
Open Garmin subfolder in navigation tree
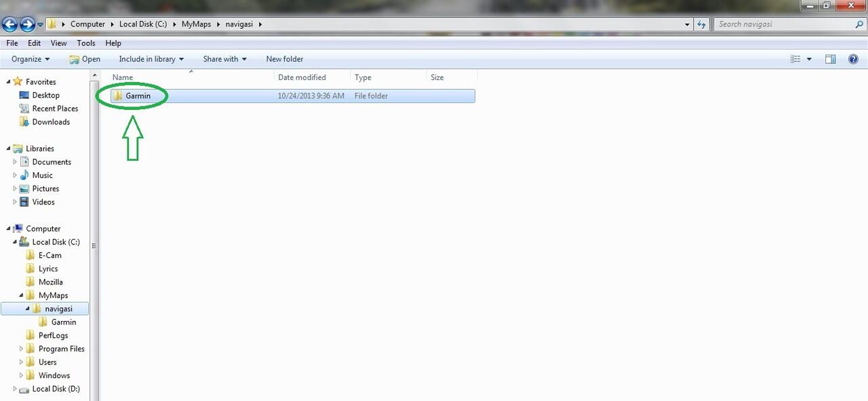click(64, 322)
